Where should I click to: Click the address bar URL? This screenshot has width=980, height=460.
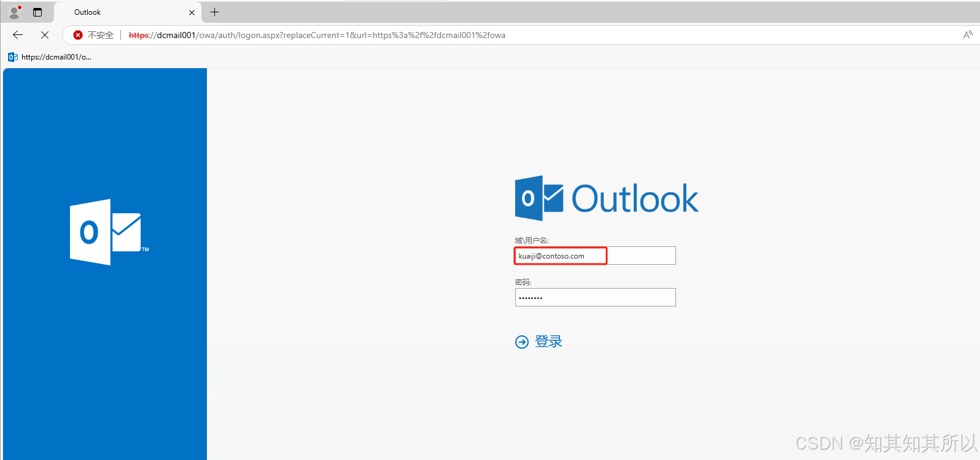coord(317,35)
